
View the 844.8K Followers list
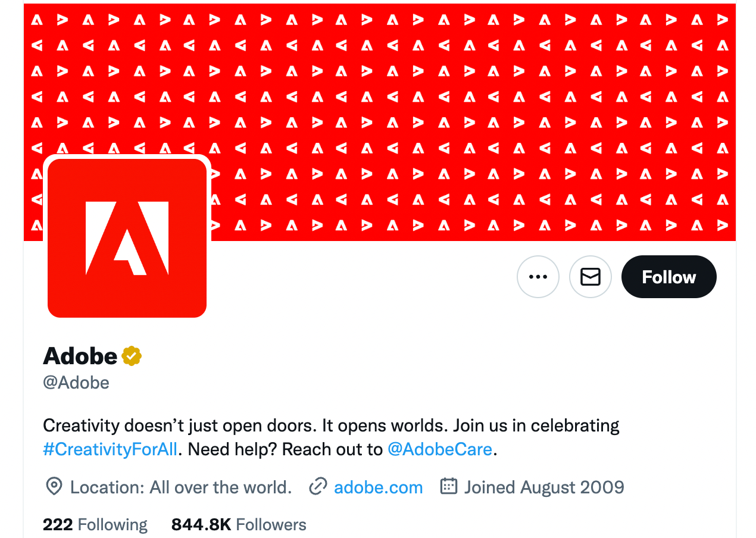coord(239,524)
